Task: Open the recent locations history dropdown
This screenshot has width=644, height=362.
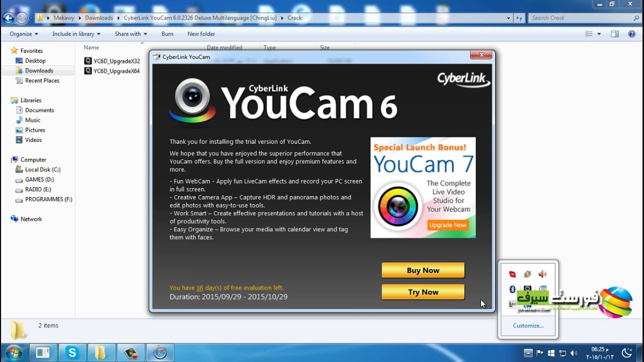Action: click(31, 18)
